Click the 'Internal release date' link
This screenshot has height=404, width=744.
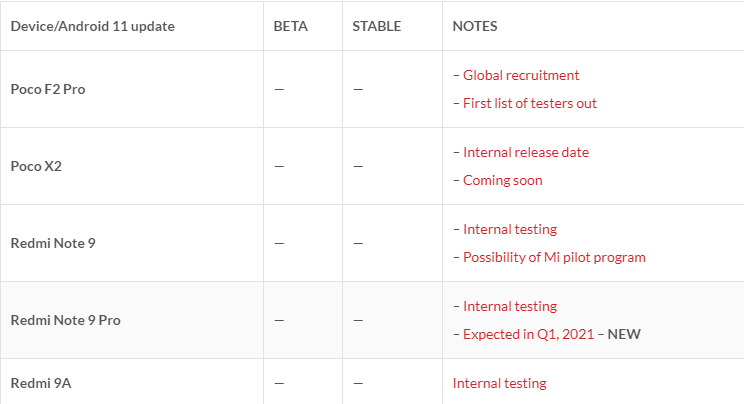coord(526,152)
